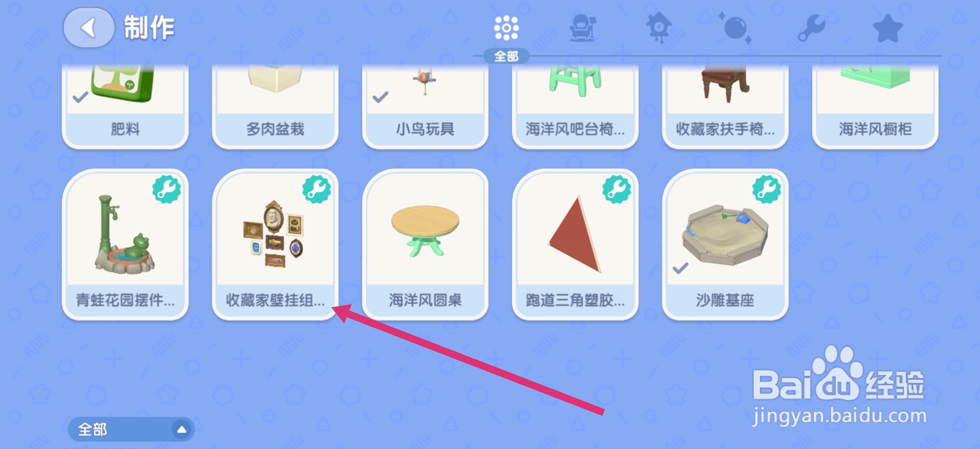Screen dimensions: 980x449
Task: Tap the wrench badge on 跑道三角塑胶
Action: 617,189
